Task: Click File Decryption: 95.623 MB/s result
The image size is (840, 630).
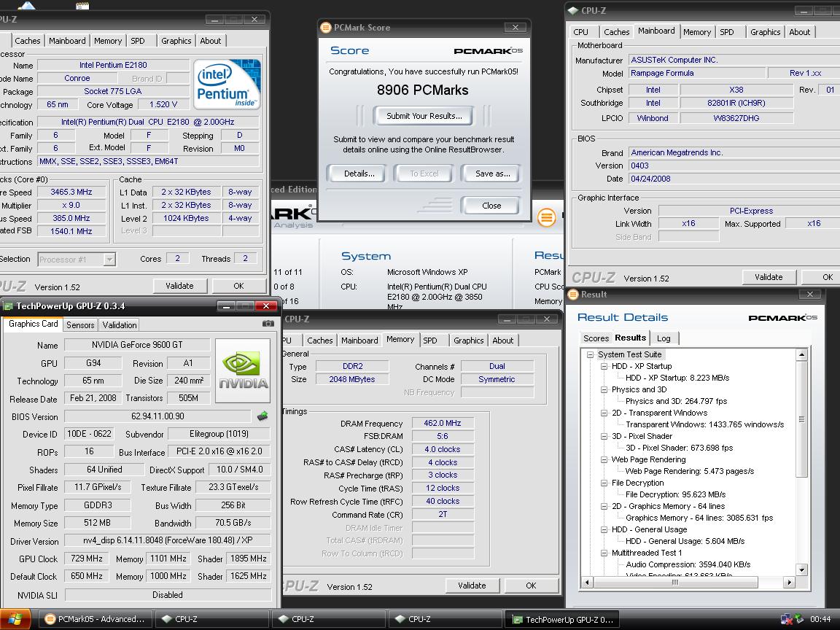Action: pos(675,495)
